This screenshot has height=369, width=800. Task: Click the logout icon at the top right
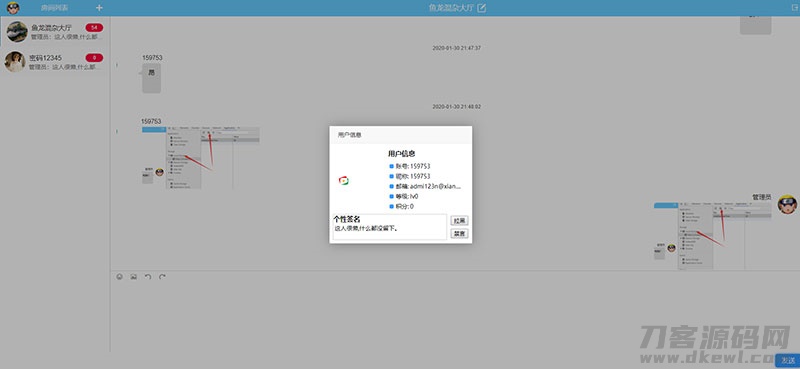click(x=794, y=8)
